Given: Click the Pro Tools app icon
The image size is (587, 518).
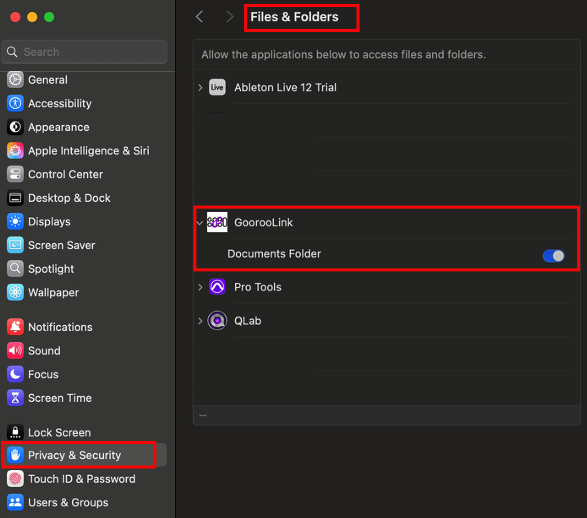Looking at the screenshot, I should [217, 287].
